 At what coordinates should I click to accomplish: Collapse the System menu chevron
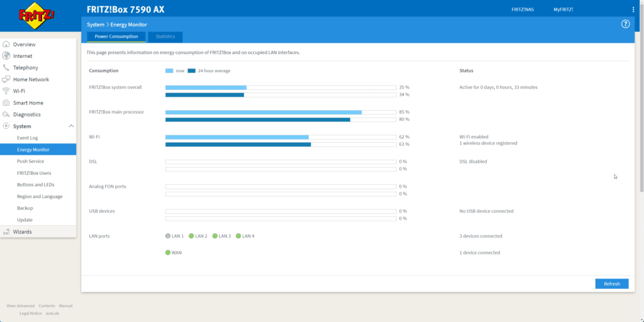point(71,126)
